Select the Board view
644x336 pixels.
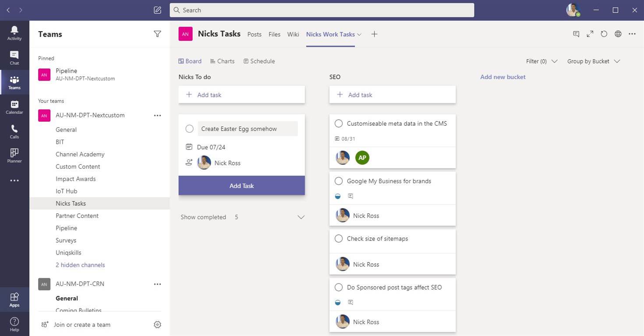coord(190,61)
